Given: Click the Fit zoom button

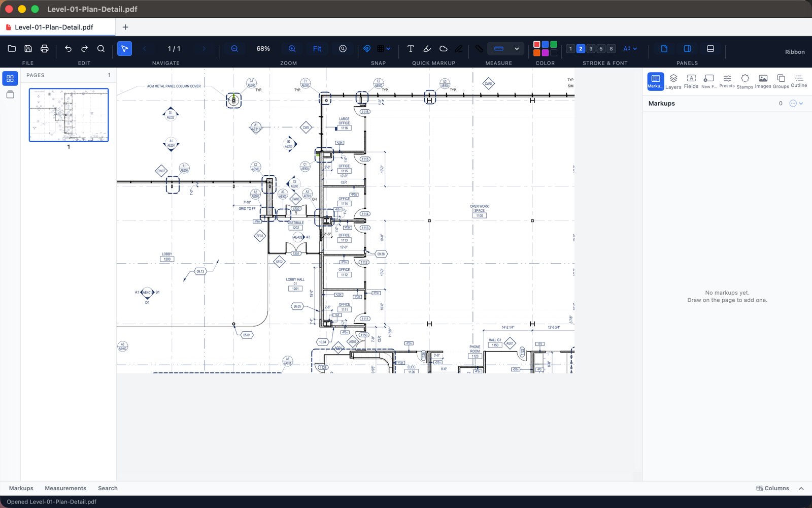Looking at the screenshot, I should (317, 49).
